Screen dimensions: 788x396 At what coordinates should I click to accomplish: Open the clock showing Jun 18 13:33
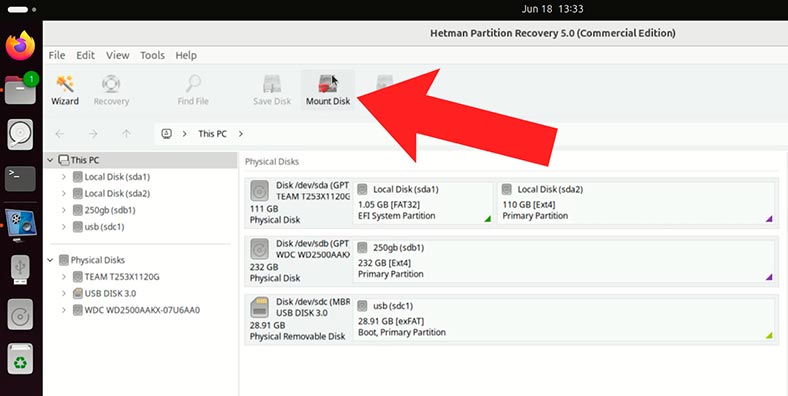tap(552, 9)
